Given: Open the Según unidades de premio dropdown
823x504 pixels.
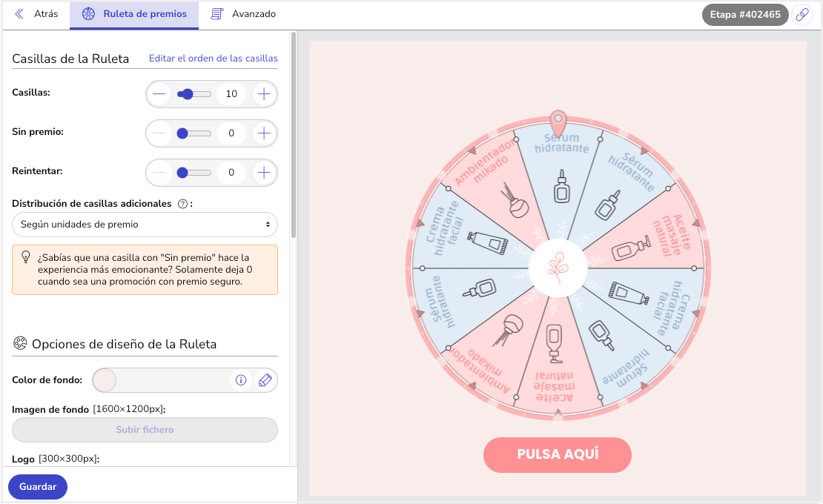Looking at the screenshot, I should click(145, 225).
